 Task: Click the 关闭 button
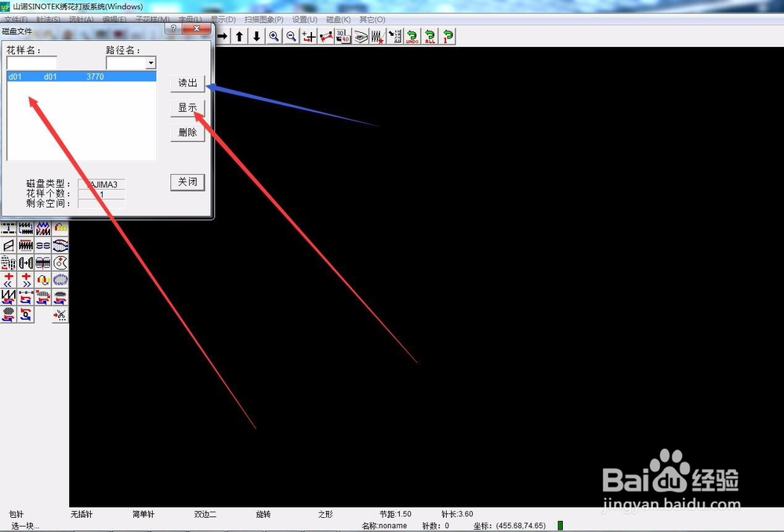(x=187, y=182)
